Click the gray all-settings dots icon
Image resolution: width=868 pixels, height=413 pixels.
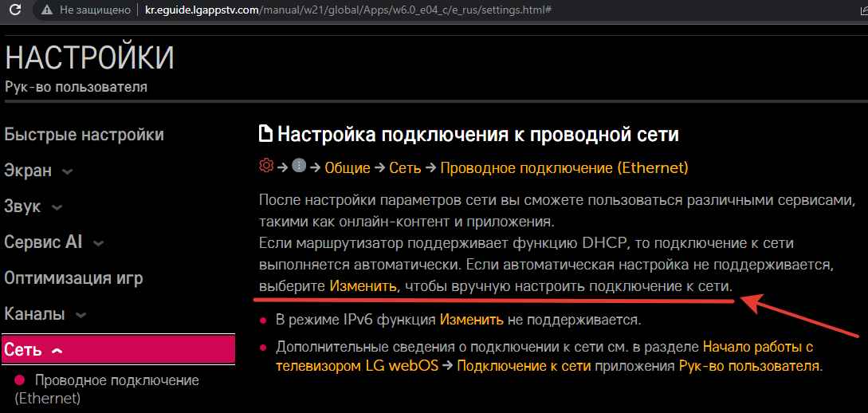point(299,167)
